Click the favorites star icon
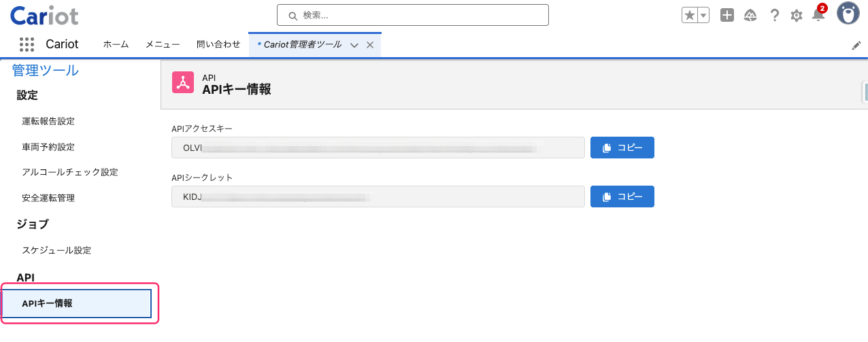The width and height of the screenshot is (868, 342). point(689,15)
